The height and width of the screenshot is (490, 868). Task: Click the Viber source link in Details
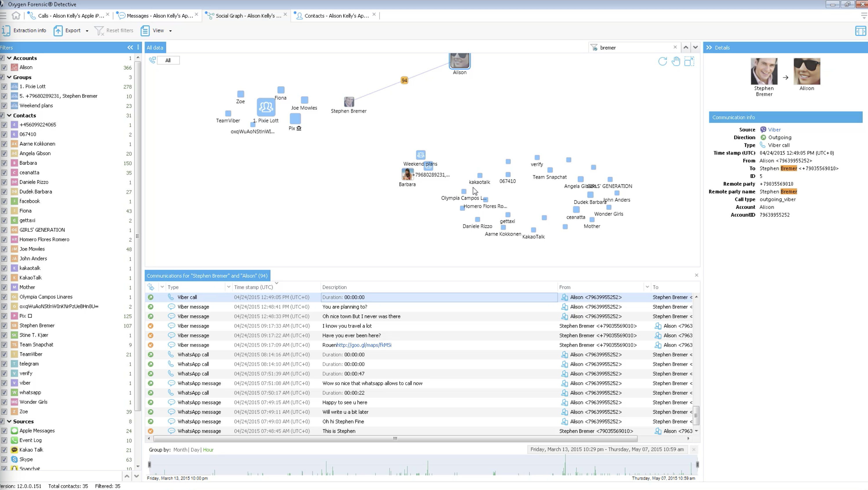coord(774,130)
